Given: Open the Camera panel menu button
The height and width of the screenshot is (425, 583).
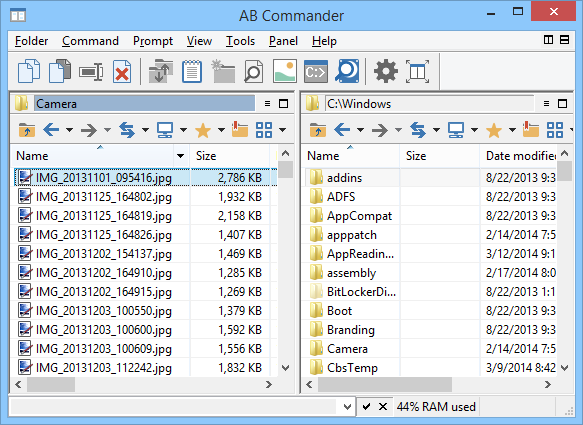Looking at the screenshot, I should 267,104.
